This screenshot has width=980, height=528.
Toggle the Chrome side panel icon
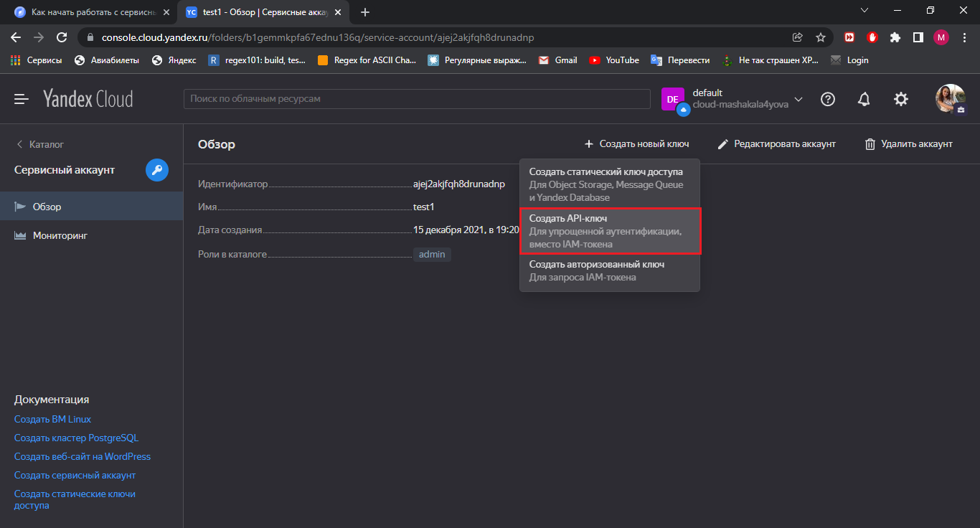point(918,37)
